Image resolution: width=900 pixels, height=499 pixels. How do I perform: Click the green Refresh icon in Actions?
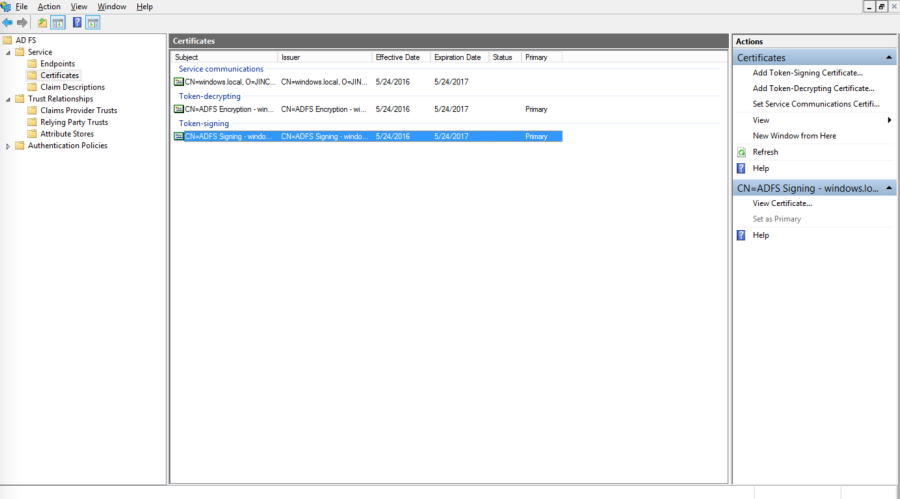[x=741, y=152]
